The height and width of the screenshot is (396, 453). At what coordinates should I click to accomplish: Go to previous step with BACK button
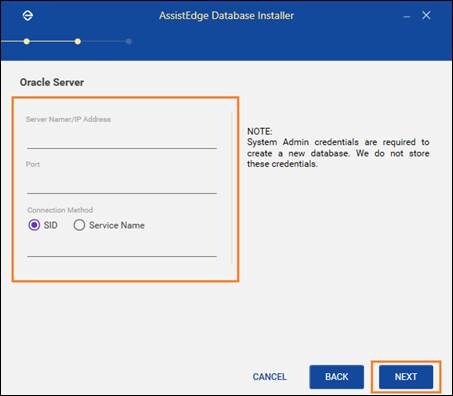pos(337,377)
